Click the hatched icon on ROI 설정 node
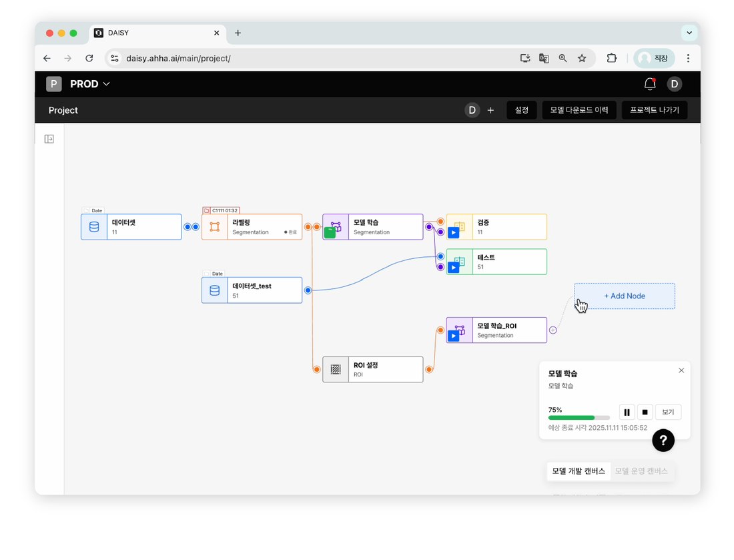The height and width of the screenshot is (560, 734). point(336,369)
